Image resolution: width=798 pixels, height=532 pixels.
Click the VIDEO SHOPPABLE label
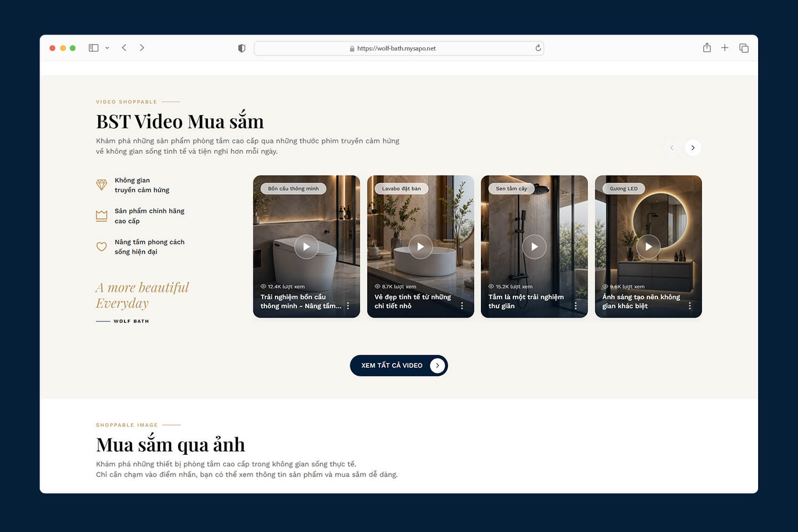(127, 102)
